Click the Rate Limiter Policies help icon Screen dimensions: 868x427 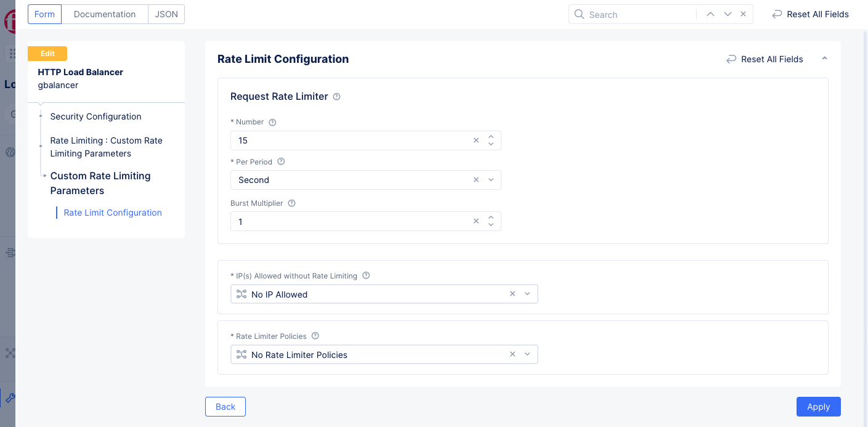pos(315,336)
